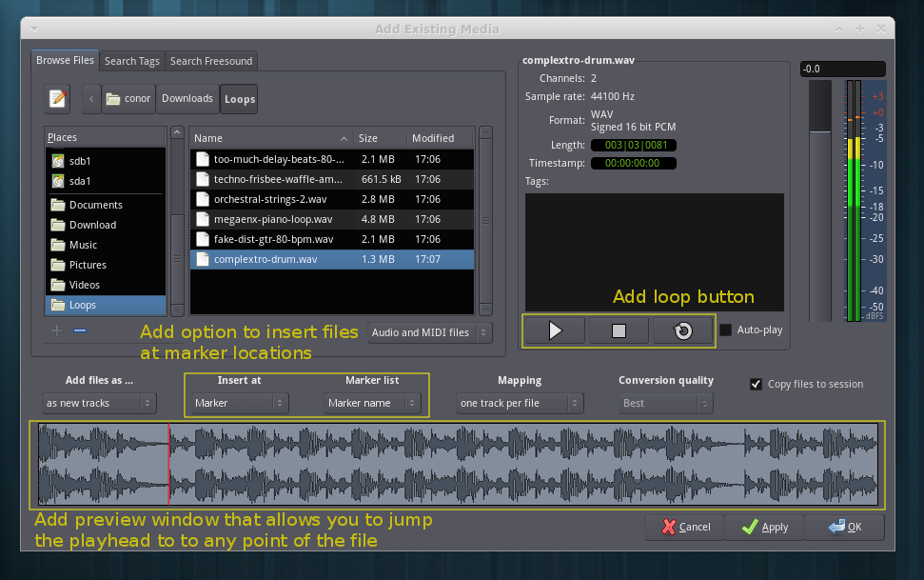Enable the Auto-play checkbox
Screen dimensions: 924x580
[x=726, y=330]
